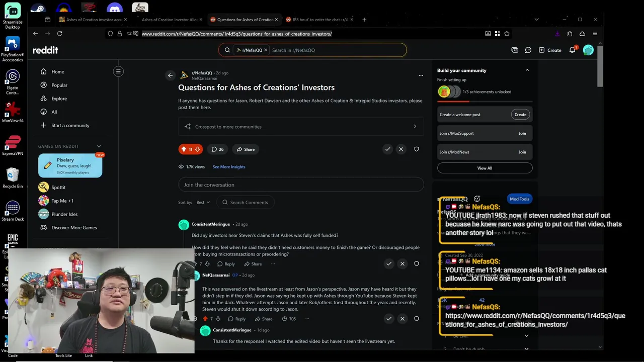The image size is (644, 362).
Task: Collapse the Build your community panel
Action: click(x=527, y=70)
